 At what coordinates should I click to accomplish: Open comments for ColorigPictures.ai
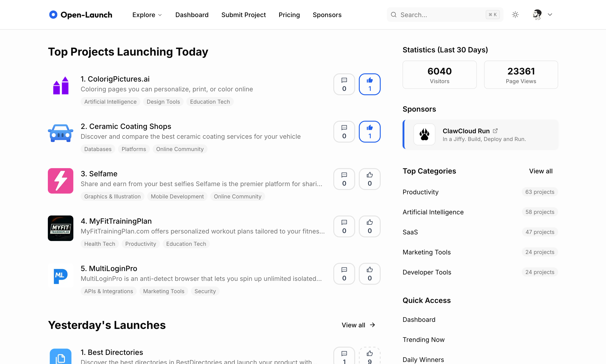(344, 84)
